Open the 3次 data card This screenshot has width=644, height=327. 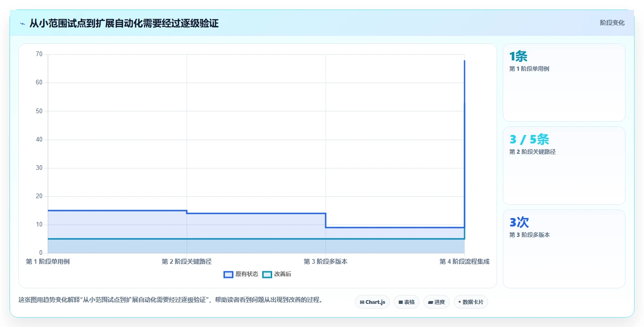click(564, 249)
